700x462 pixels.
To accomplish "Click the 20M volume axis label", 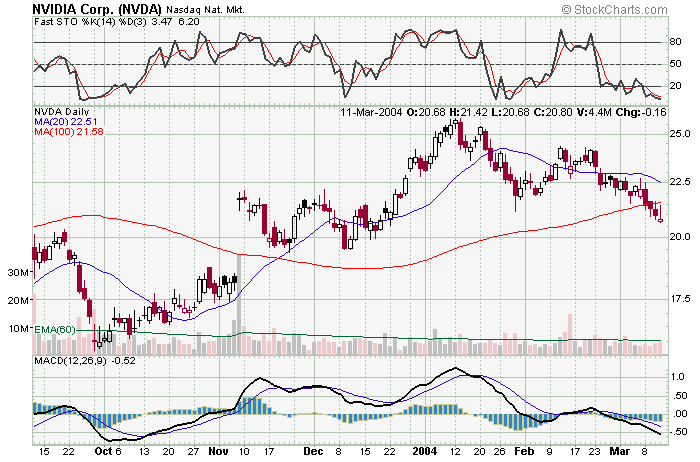I will (18, 300).
